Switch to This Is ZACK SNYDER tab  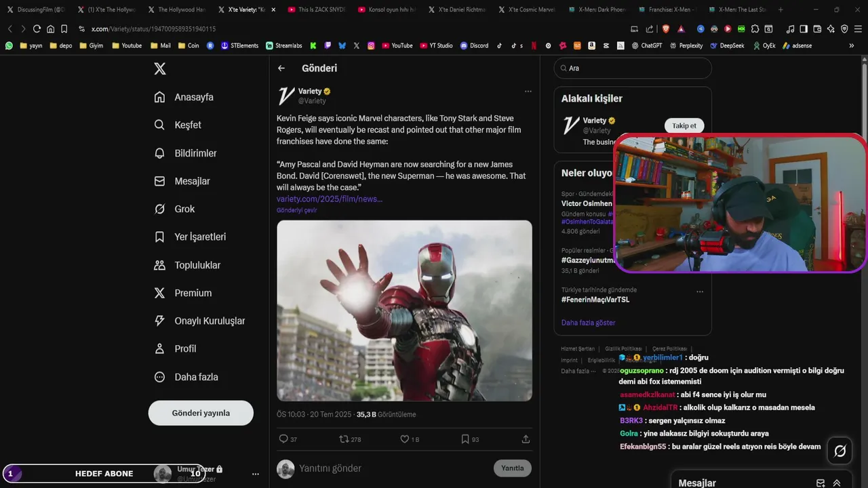point(317,9)
